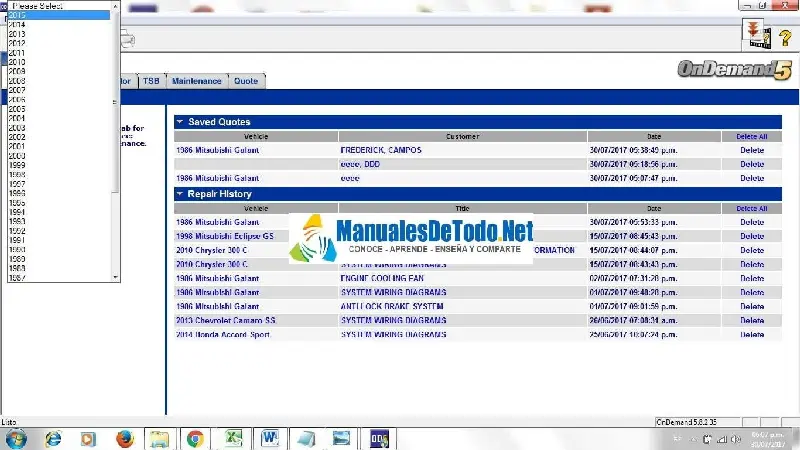Click the Windows Start button
The width and height of the screenshot is (800, 450).
(16, 438)
